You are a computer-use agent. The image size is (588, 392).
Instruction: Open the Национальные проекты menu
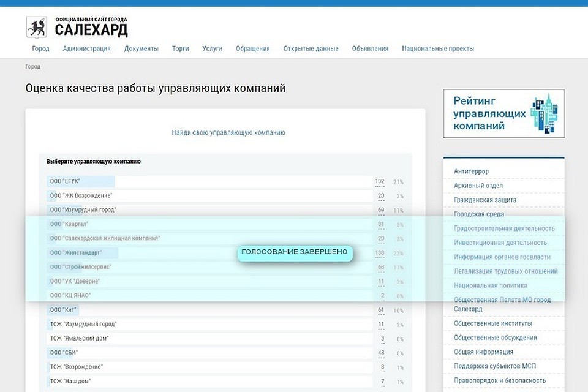[x=438, y=48]
